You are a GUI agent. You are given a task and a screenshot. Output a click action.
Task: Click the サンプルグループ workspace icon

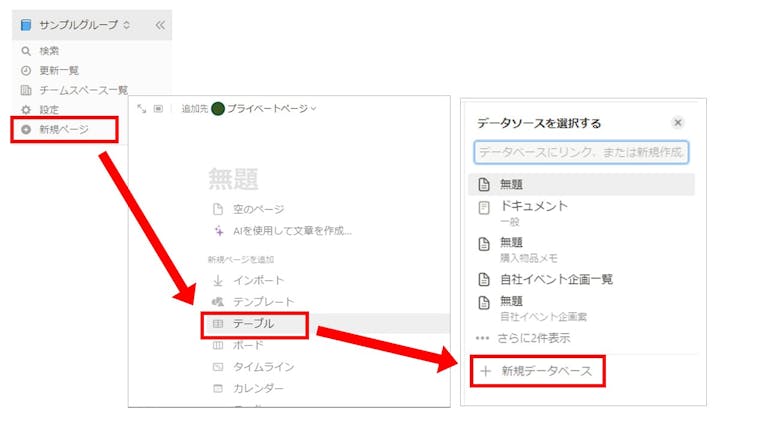click(26, 24)
